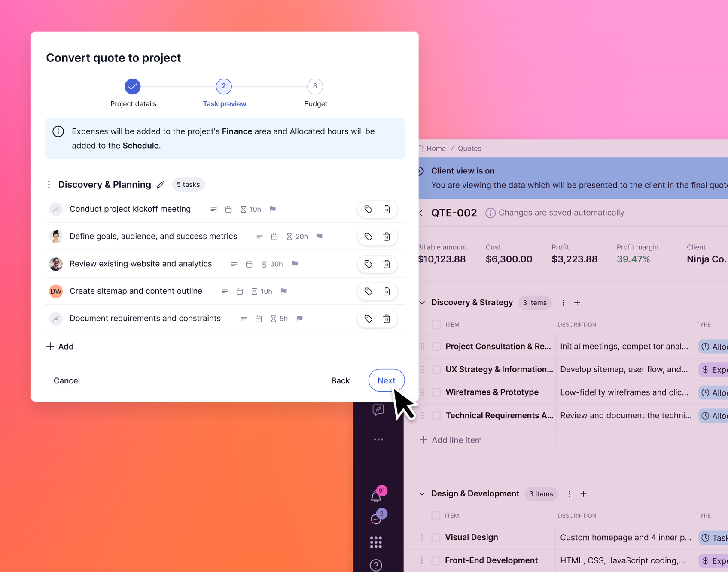Click Next in the convert quote dialog
Screen dimensions: 728x572
click(x=387, y=380)
